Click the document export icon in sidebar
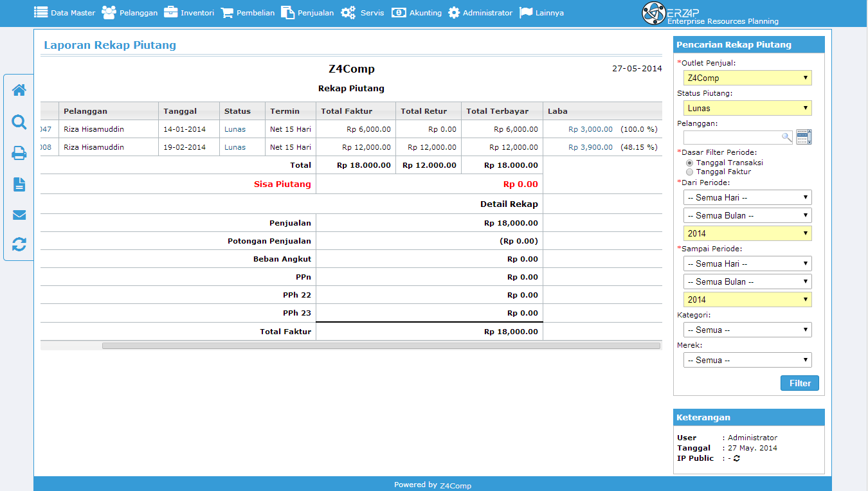This screenshot has width=868, height=491. point(19,184)
